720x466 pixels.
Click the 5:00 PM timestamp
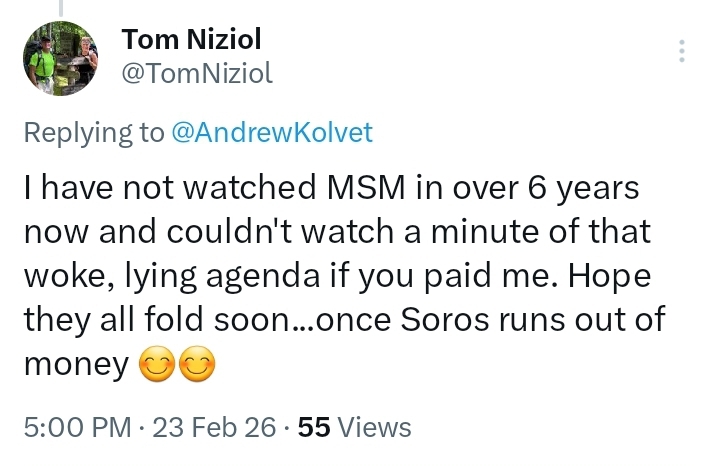point(76,427)
